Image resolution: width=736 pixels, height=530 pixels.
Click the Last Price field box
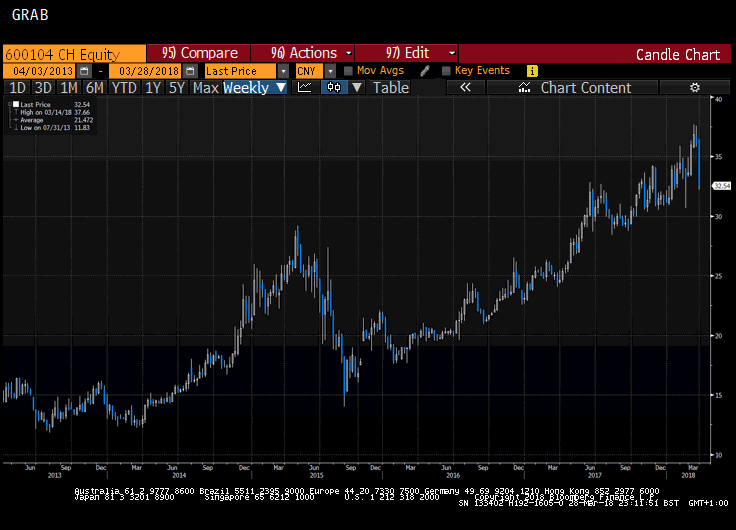(241, 71)
